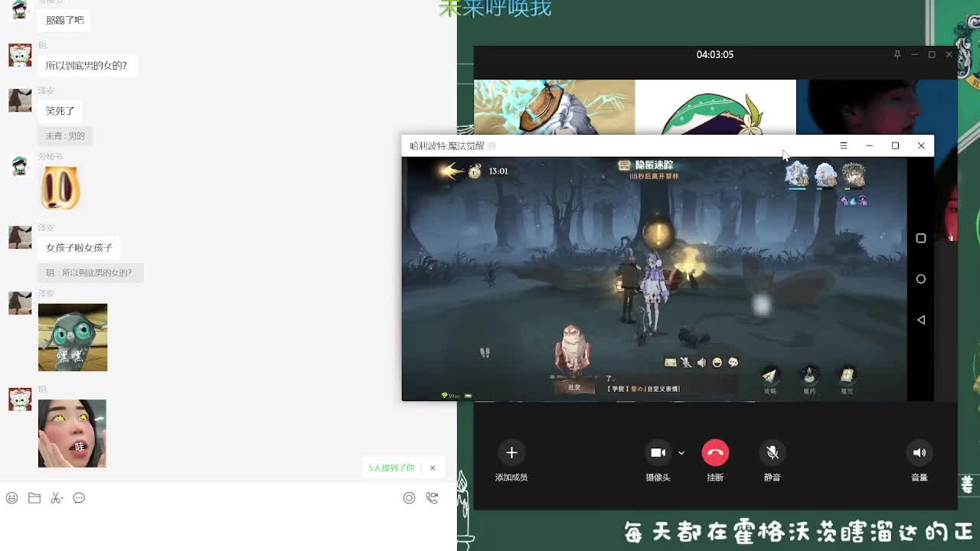Click the footsteps icon in the game
The width and height of the screenshot is (980, 551).
[x=485, y=352]
